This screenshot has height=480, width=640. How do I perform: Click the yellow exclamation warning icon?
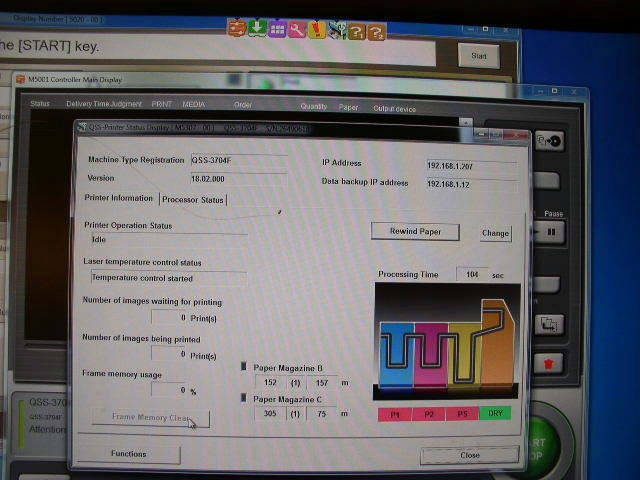point(317,31)
